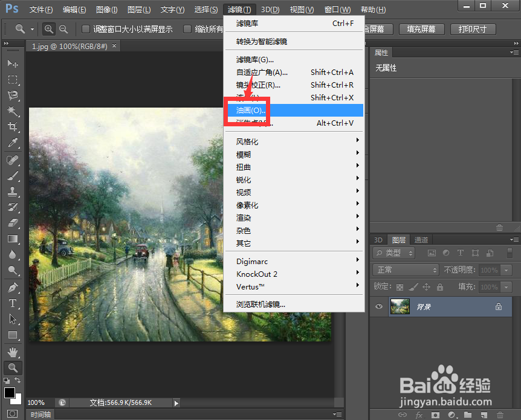Switch to the 3D panel tab
Image resolution: width=521 pixels, height=420 pixels.
[378, 239]
